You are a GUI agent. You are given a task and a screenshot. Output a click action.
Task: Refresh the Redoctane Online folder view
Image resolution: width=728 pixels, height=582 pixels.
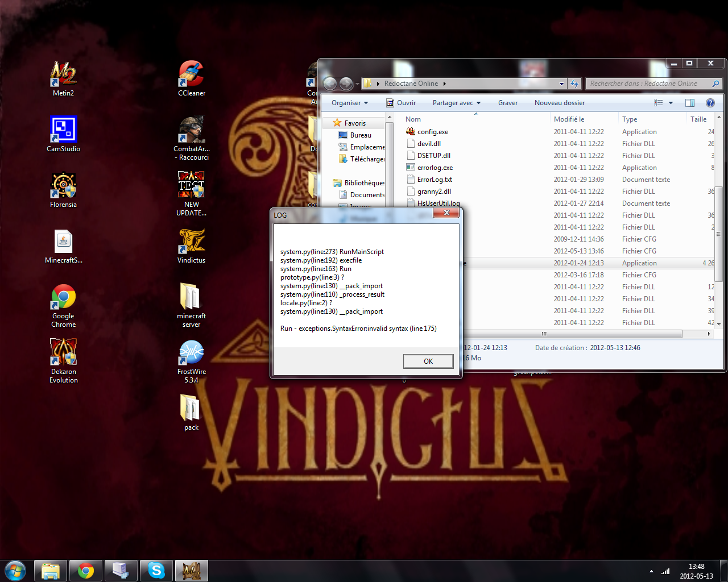pos(574,84)
